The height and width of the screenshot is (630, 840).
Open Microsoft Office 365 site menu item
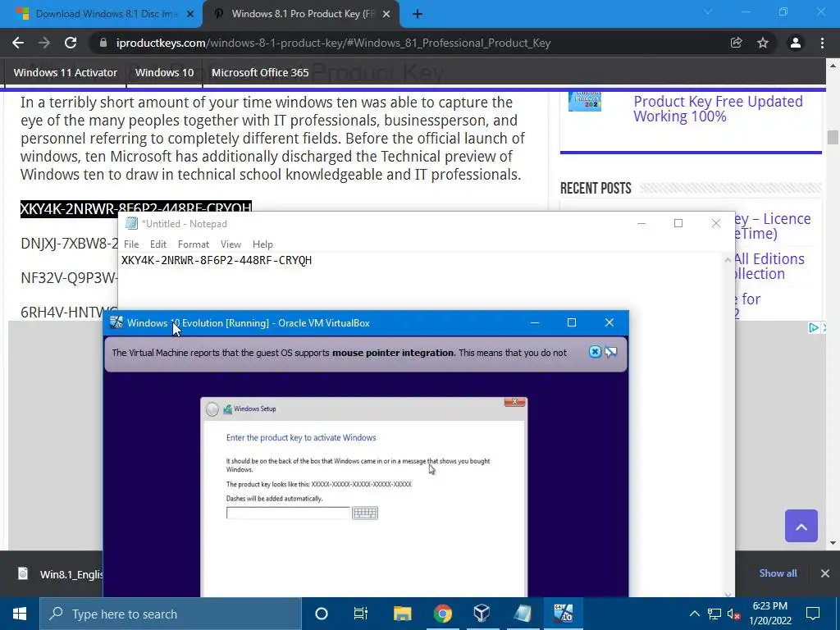point(260,72)
